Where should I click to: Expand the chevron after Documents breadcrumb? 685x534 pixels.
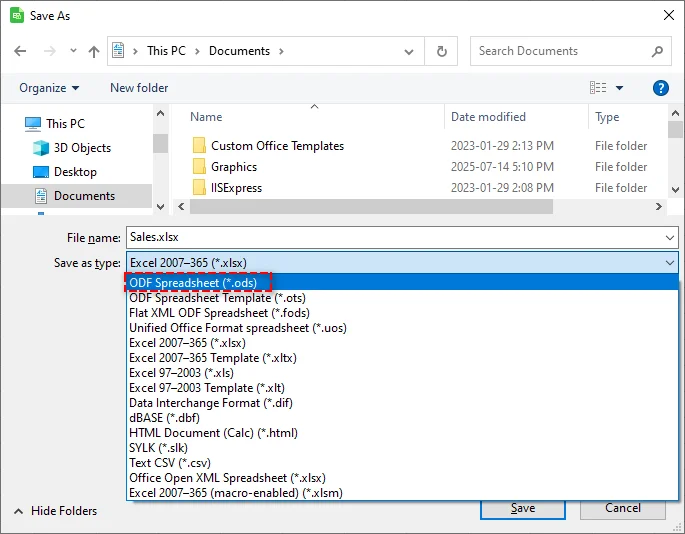(281, 51)
